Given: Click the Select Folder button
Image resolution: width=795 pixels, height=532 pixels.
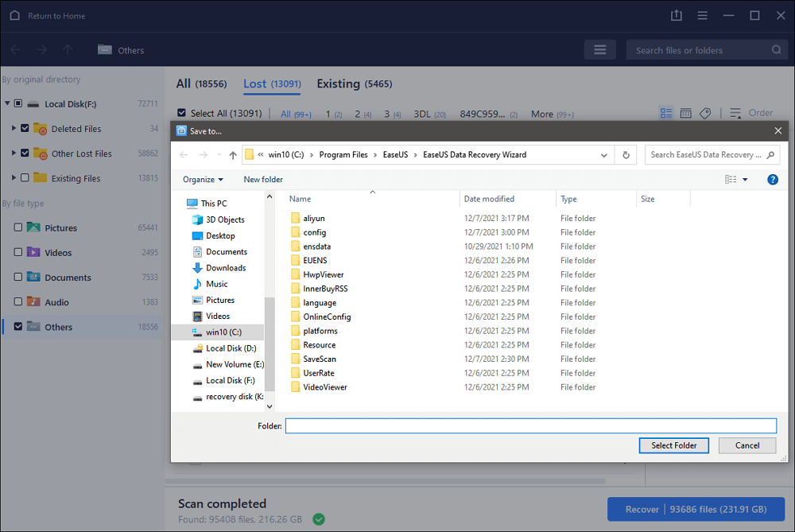Looking at the screenshot, I should pos(673,445).
